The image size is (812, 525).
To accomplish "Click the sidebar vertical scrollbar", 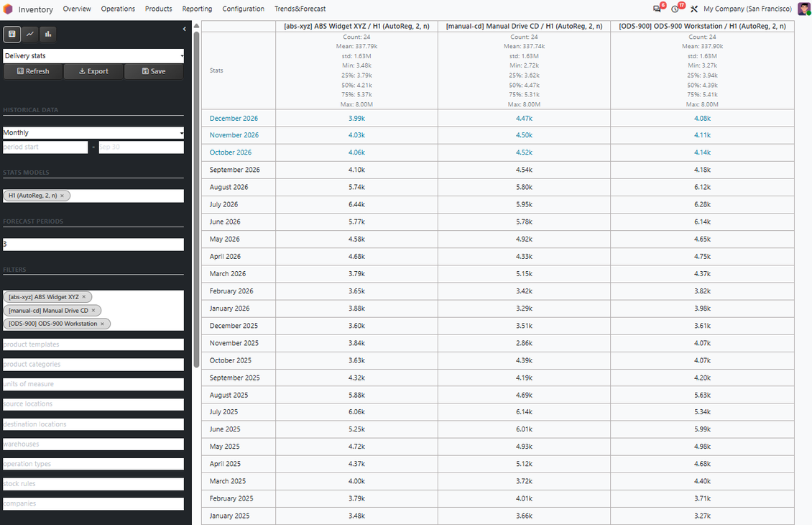I will pos(196,199).
